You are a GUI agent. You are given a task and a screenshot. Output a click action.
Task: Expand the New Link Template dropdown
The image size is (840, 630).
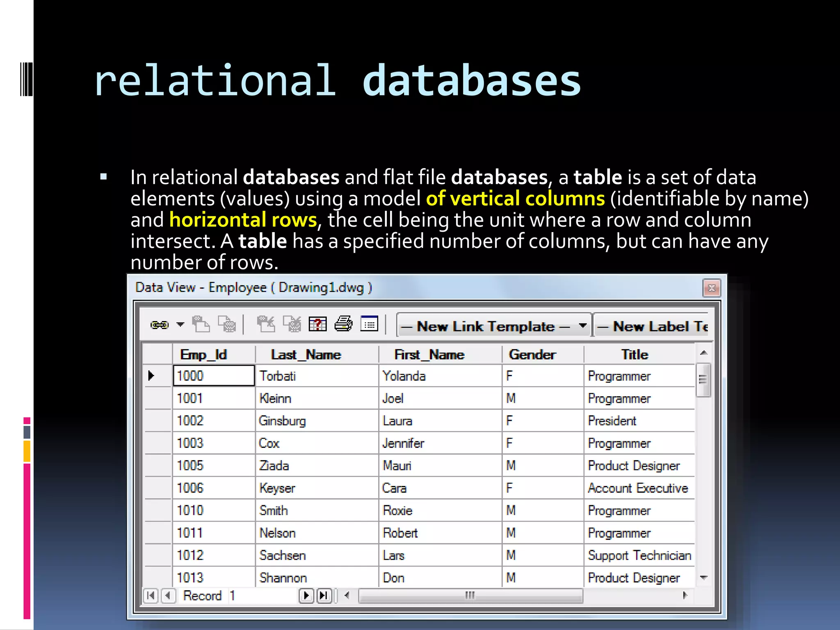[582, 326]
